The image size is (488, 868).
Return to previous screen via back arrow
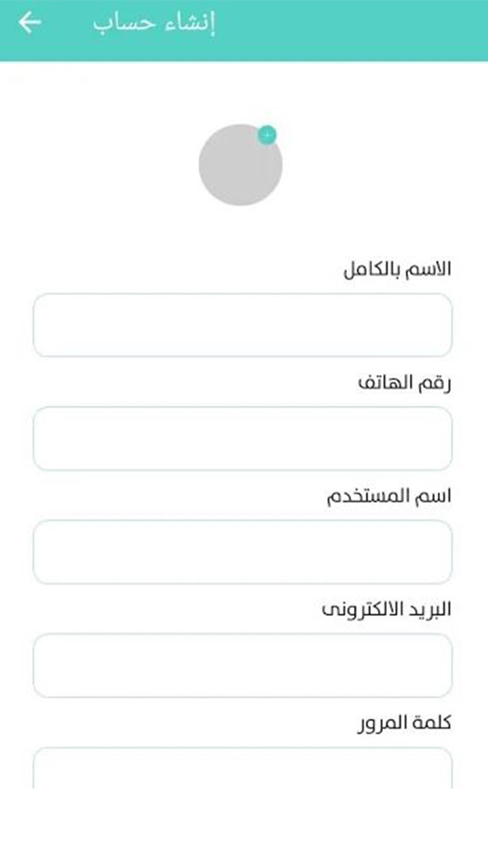click(x=29, y=22)
